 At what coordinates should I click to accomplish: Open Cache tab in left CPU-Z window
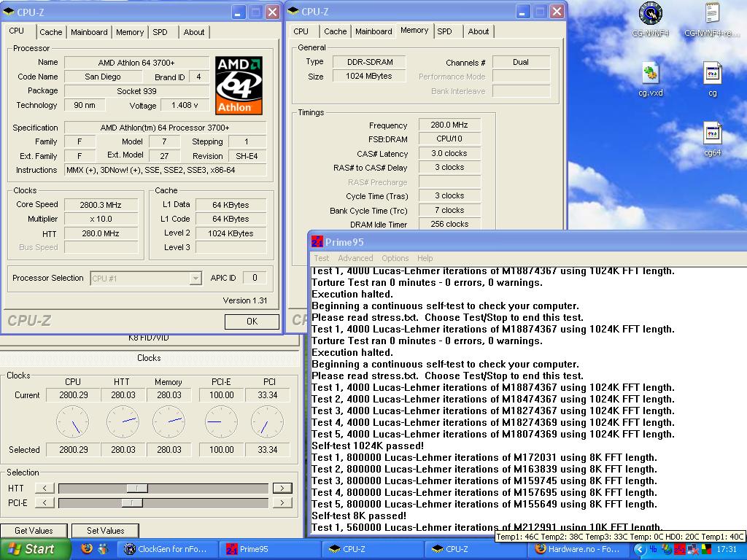point(50,32)
